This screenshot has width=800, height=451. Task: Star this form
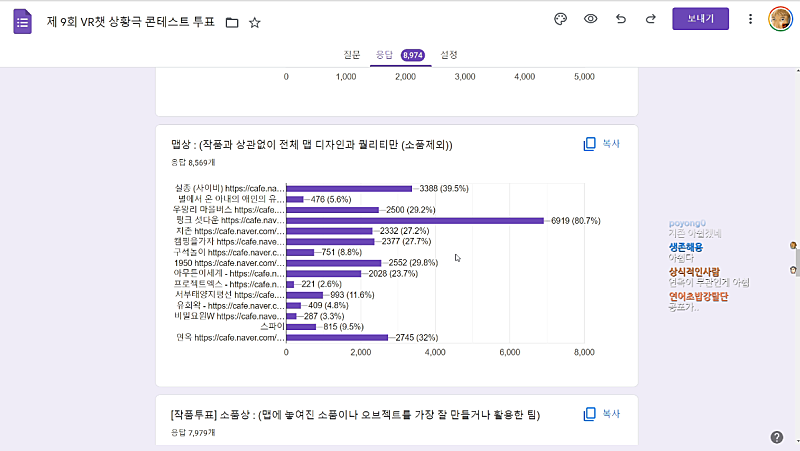(255, 22)
